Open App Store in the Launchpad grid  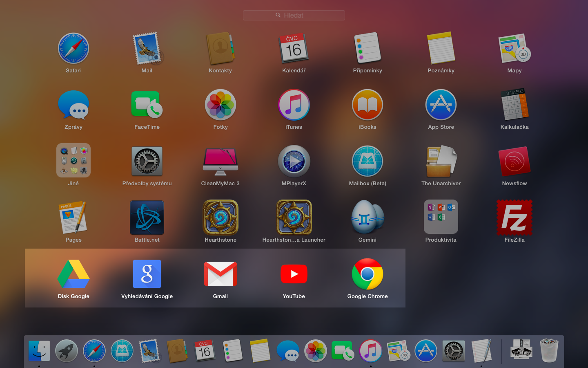point(441,105)
